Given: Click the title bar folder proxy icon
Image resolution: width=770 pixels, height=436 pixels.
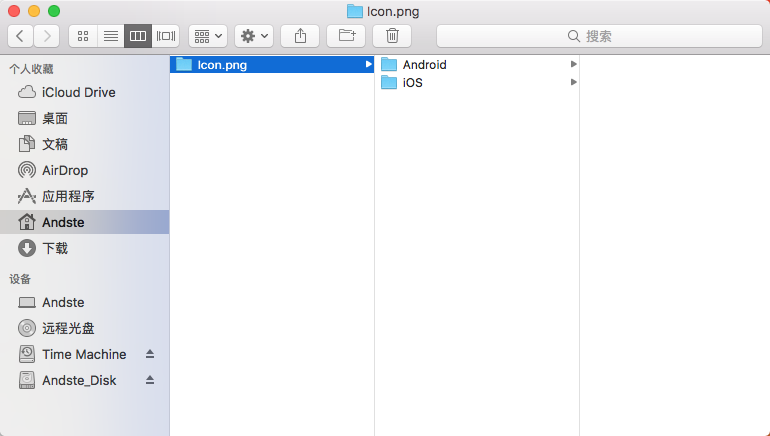Looking at the screenshot, I should tap(355, 11).
